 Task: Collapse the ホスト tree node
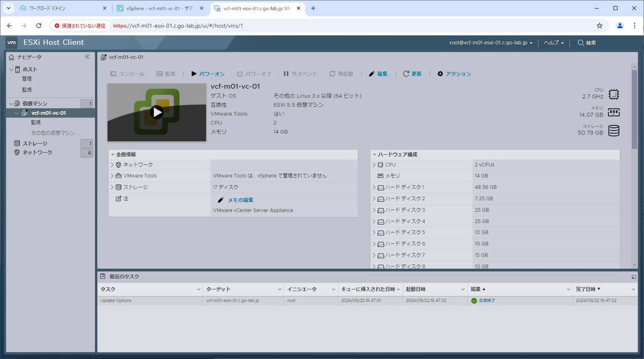click(11, 69)
